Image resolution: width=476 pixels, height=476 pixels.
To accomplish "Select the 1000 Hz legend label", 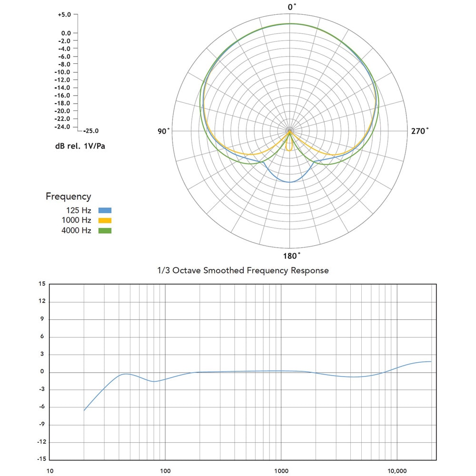I will (x=76, y=220).
